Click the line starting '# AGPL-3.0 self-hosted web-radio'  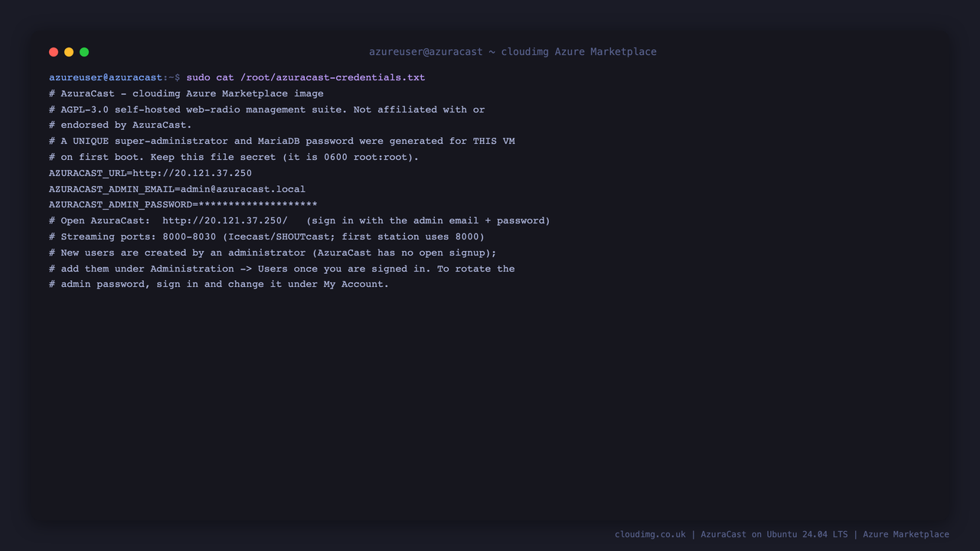(x=266, y=109)
